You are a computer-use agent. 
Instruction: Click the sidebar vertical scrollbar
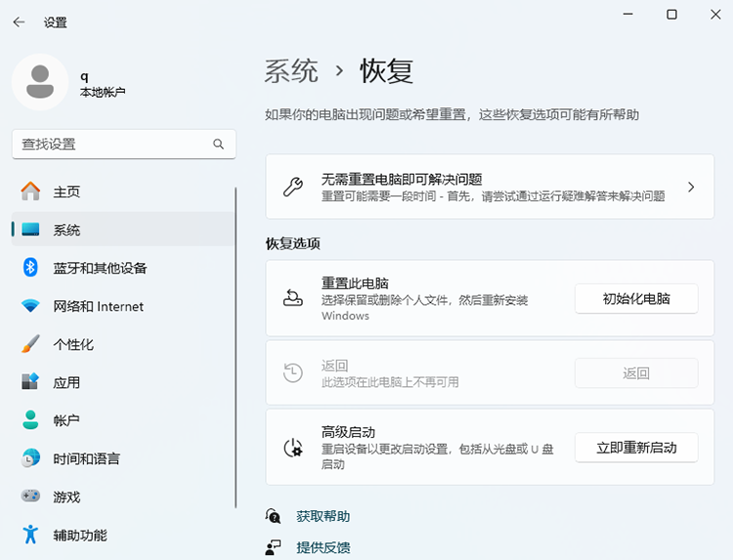coord(236,348)
